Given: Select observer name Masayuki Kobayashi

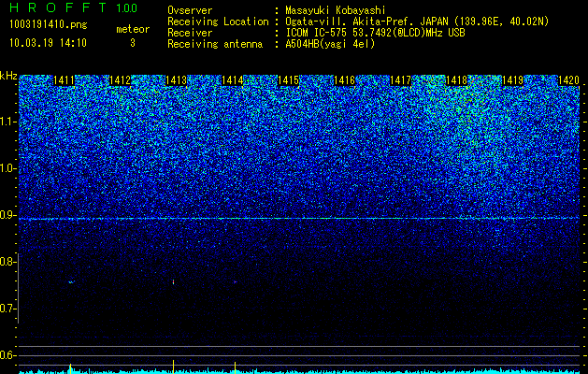Looking at the screenshot, I should 335,10.
